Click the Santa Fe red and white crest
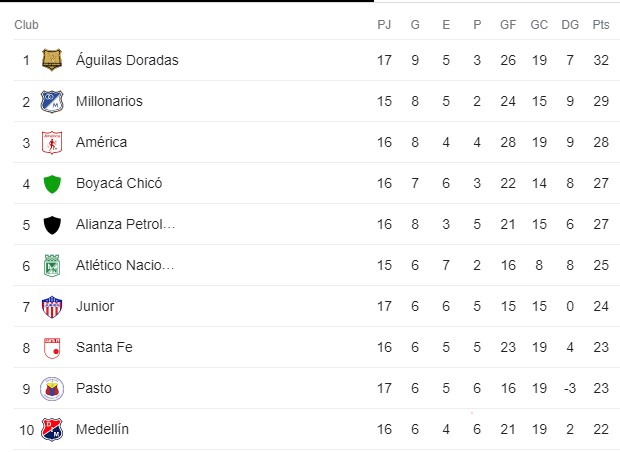This screenshot has height=452, width=620. point(52,348)
